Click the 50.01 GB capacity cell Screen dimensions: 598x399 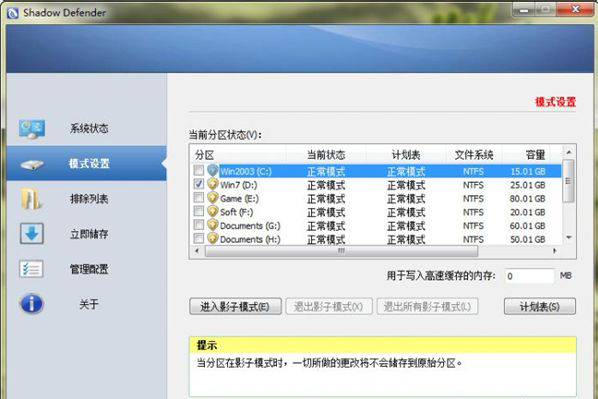coord(528,240)
